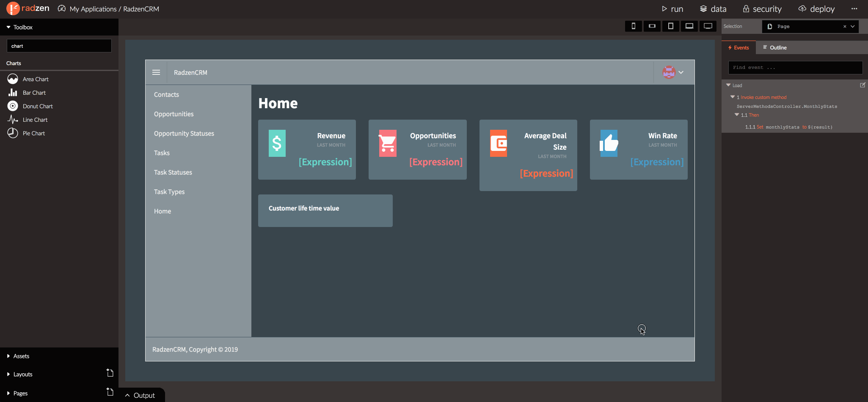Open Contacts in the sidebar

(166, 95)
